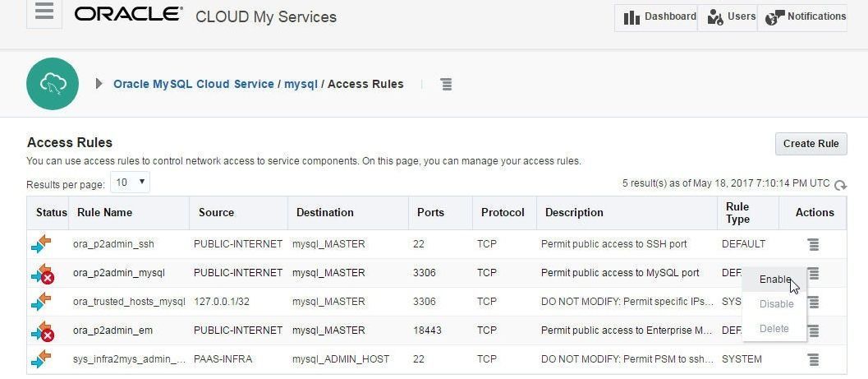868x379 pixels.
Task: Click disabled status icon of ora_p2admin_mysql
Action: point(43,273)
